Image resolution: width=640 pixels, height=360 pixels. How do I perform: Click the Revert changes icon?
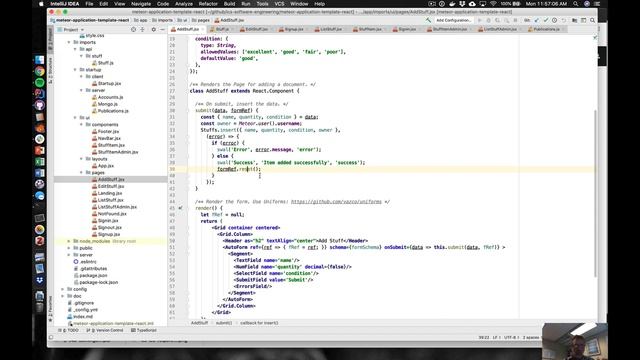pos(564,20)
